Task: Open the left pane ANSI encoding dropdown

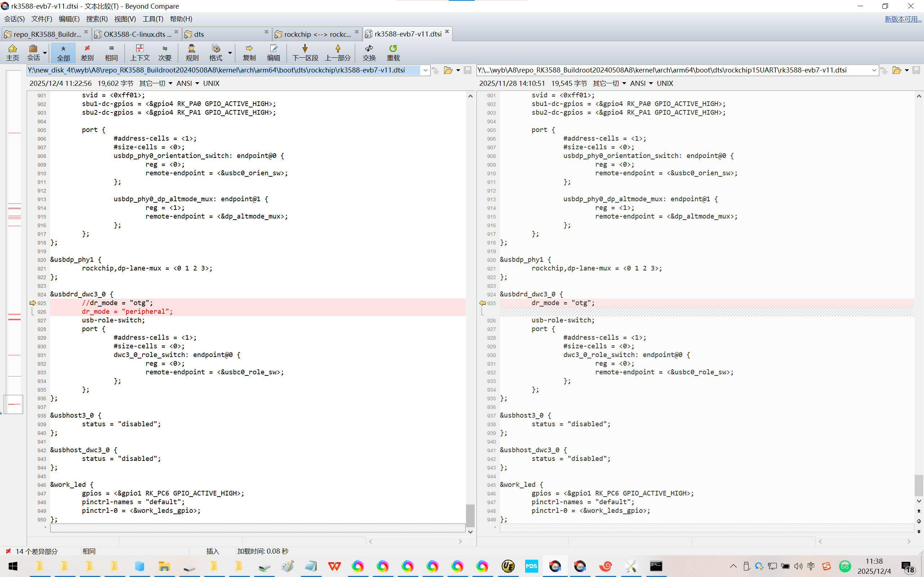Action: tap(197, 83)
